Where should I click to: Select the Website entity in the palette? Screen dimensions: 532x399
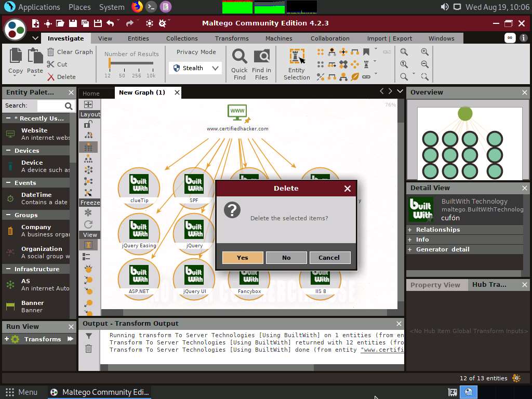tap(36, 134)
